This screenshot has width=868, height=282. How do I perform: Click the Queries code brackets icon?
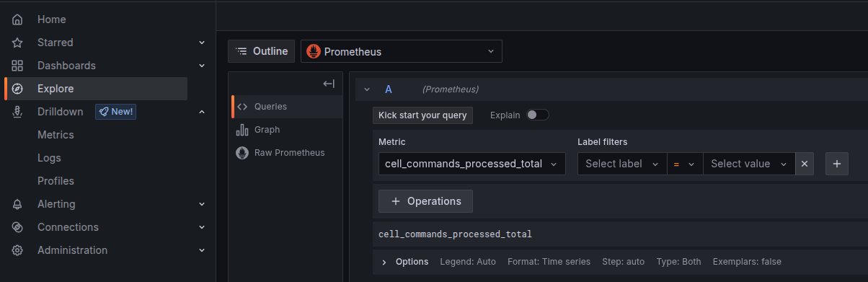pyautogui.click(x=242, y=107)
